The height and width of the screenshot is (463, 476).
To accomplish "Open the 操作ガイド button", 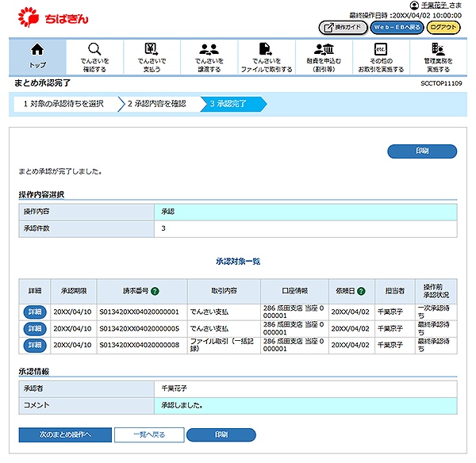I will click(342, 28).
